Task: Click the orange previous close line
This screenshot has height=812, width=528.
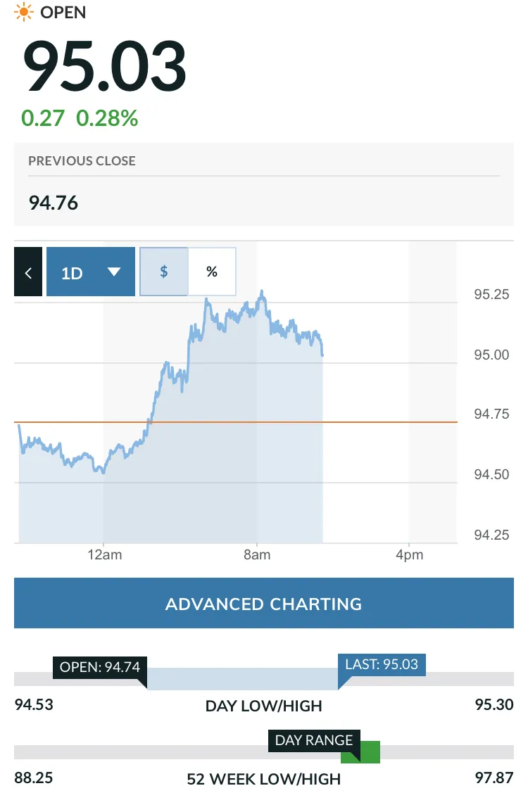Action: 236,422
